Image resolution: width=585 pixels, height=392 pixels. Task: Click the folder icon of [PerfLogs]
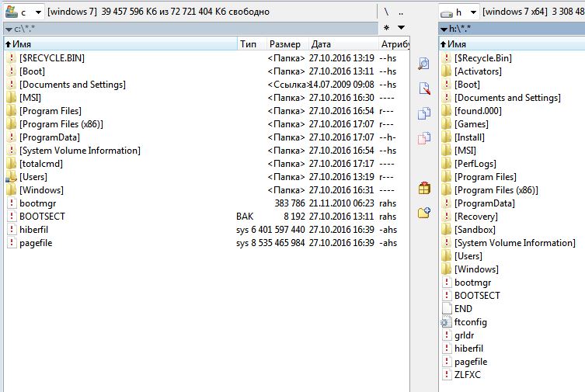click(447, 164)
